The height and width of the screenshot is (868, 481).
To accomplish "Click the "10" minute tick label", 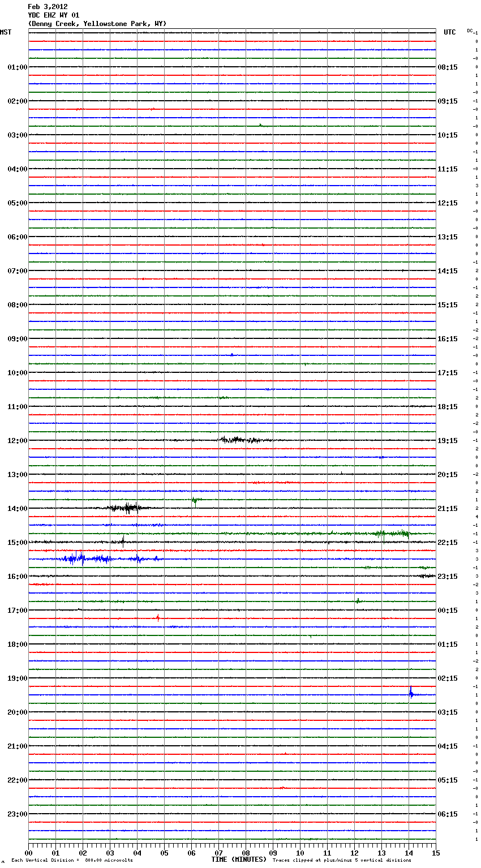I will pos(300,852).
